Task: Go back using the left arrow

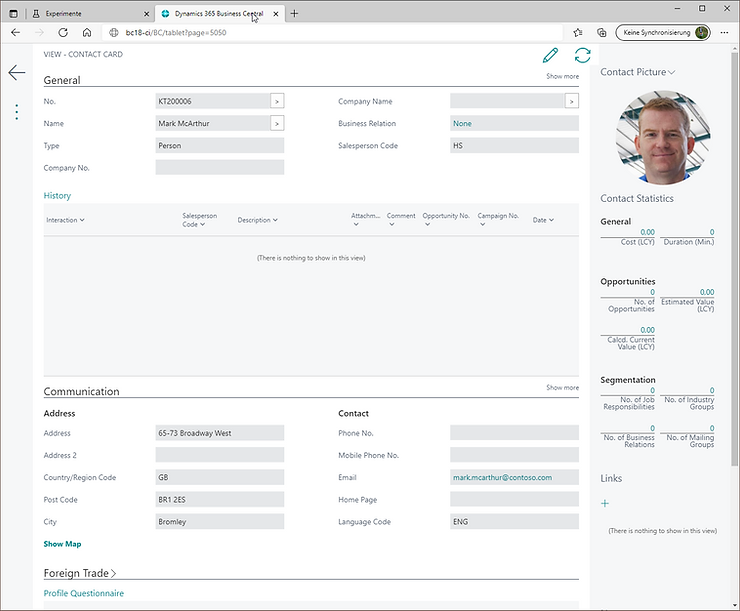Action: pos(17,73)
